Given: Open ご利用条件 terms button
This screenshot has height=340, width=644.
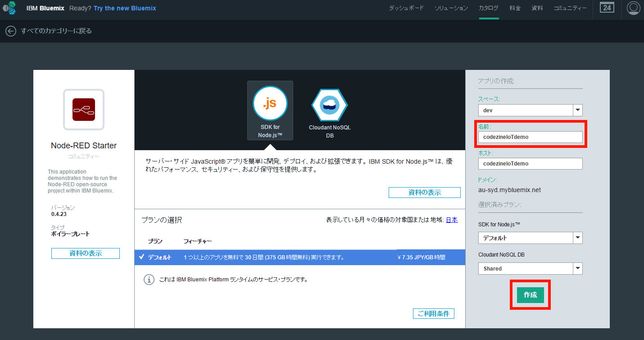Looking at the screenshot, I should click(x=433, y=314).
